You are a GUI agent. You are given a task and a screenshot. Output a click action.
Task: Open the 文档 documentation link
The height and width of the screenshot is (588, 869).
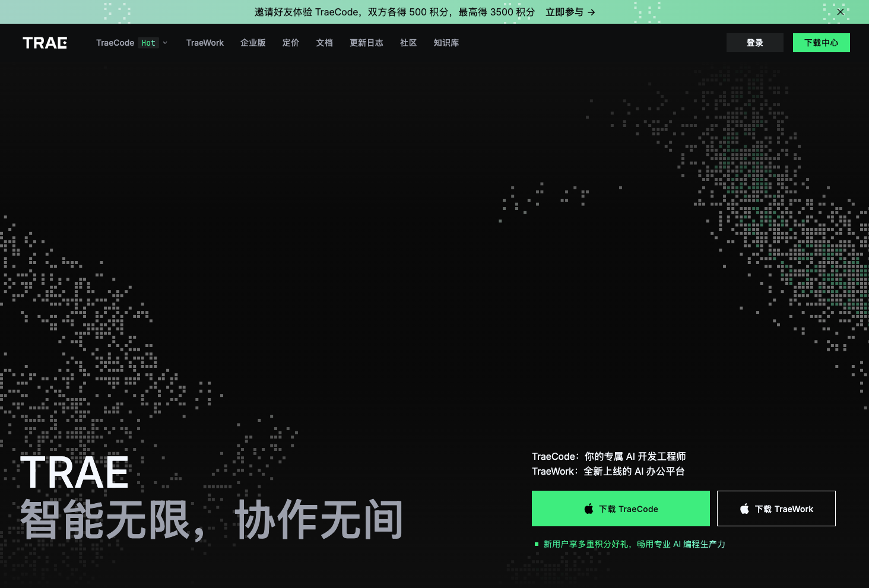coord(325,43)
